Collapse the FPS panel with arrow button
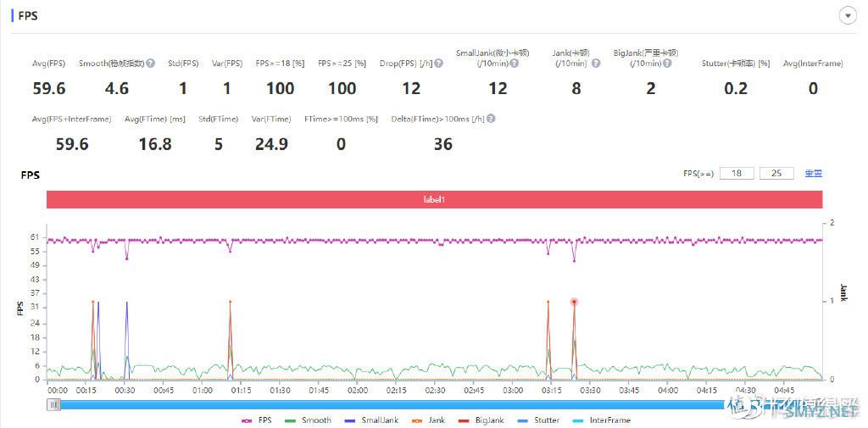 coord(846,15)
